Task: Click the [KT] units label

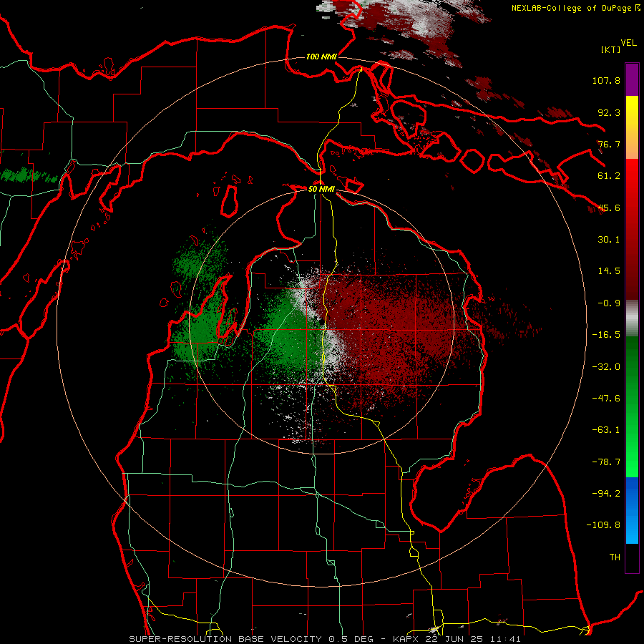Action: (610, 49)
